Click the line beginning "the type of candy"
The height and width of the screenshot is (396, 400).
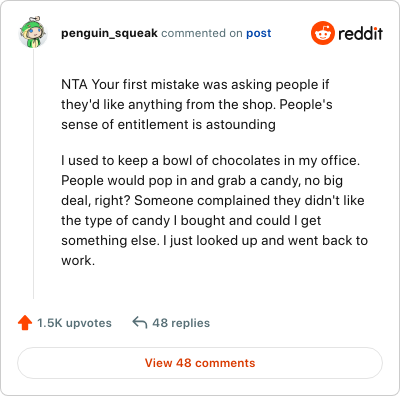191,221
